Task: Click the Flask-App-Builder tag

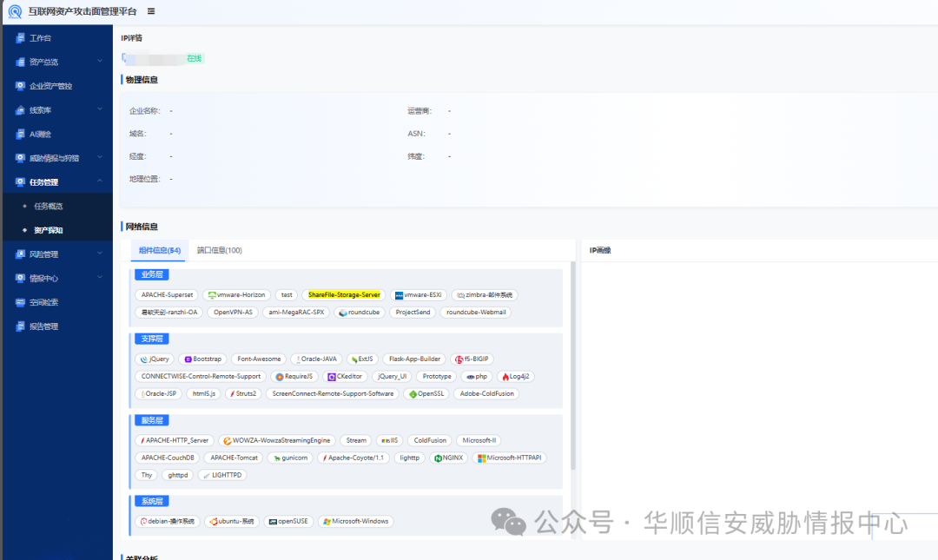Action: (414, 359)
